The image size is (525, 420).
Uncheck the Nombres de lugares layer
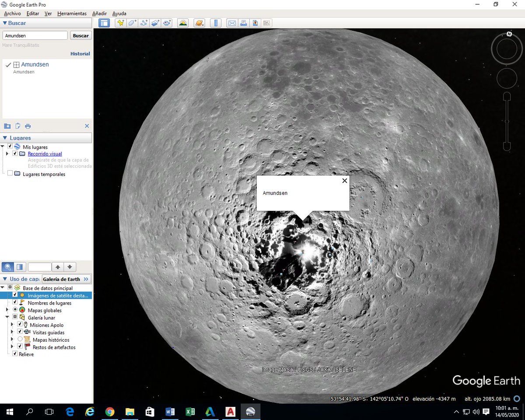(x=15, y=302)
